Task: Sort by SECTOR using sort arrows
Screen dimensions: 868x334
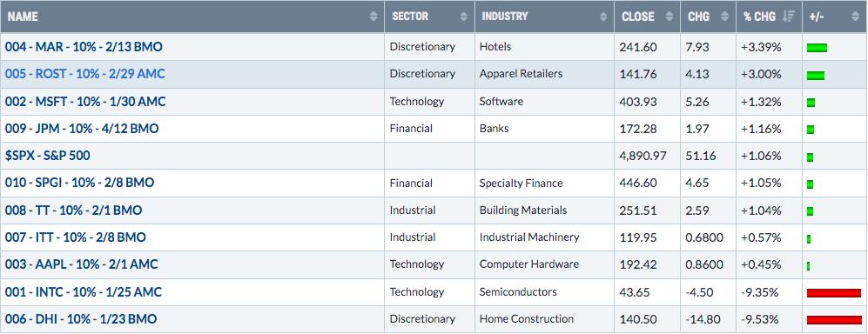Action: [464, 17]
